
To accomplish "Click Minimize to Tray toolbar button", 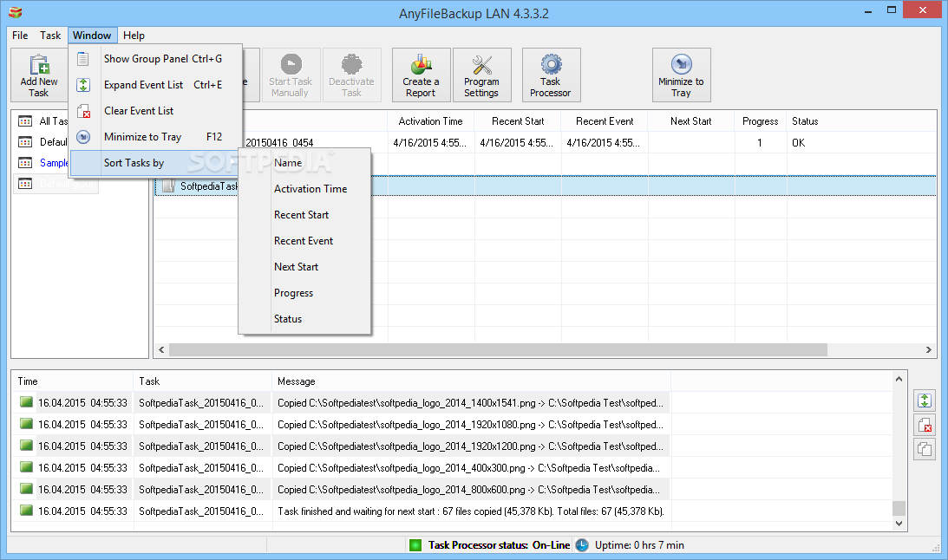I will click(681, 75).
